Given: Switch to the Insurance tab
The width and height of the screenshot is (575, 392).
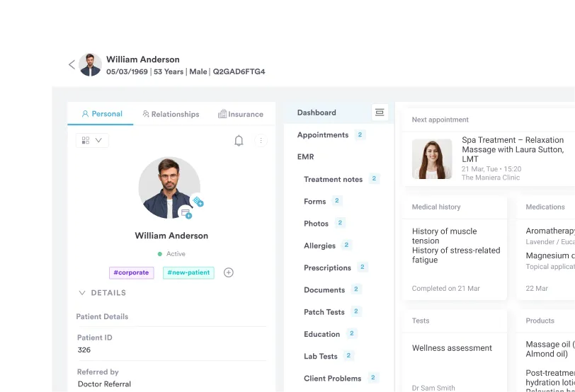Looking at the screenshot, I should [241, 114].
